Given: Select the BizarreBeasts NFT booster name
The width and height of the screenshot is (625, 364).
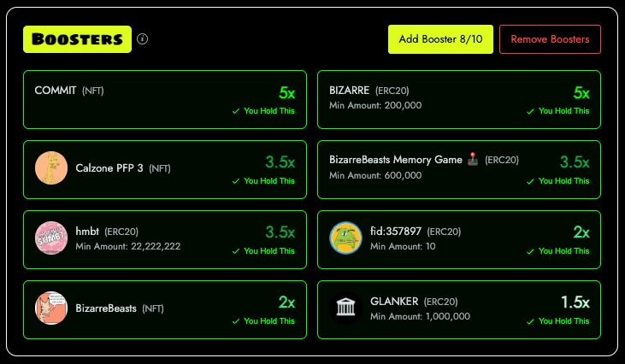Looking at the screenshot, I should point(106,308).
